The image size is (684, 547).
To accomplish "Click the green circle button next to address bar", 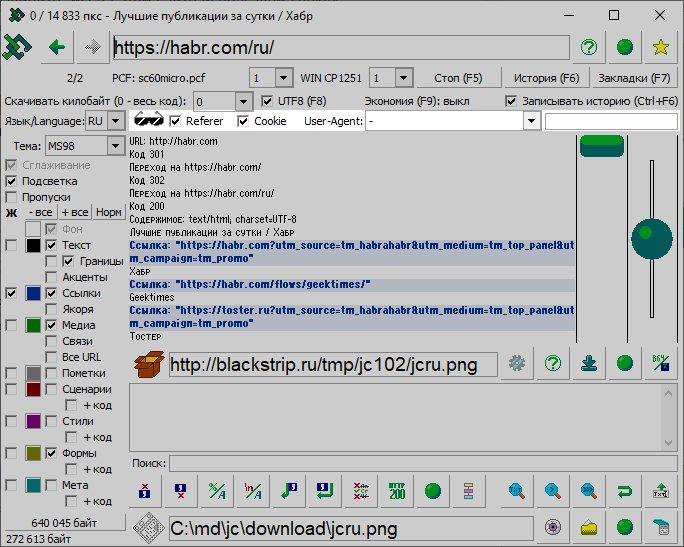I will tap(625, 47).
